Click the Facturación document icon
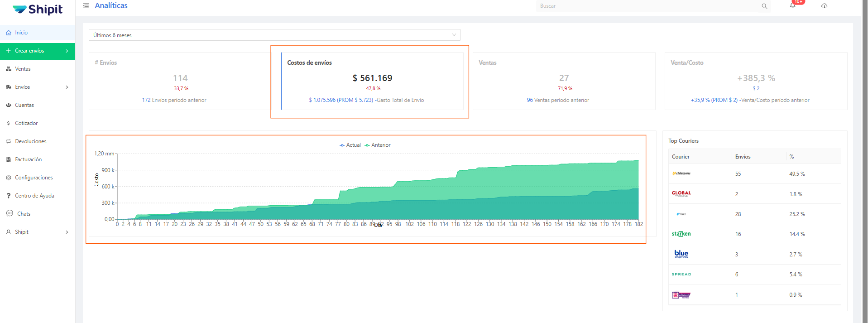The height and width of the screenshot is (323, 868). [x=9, y=159]
